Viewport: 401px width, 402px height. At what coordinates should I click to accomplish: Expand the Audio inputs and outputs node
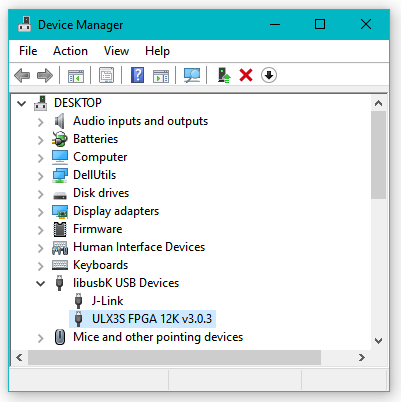click(x=40, y=122)
